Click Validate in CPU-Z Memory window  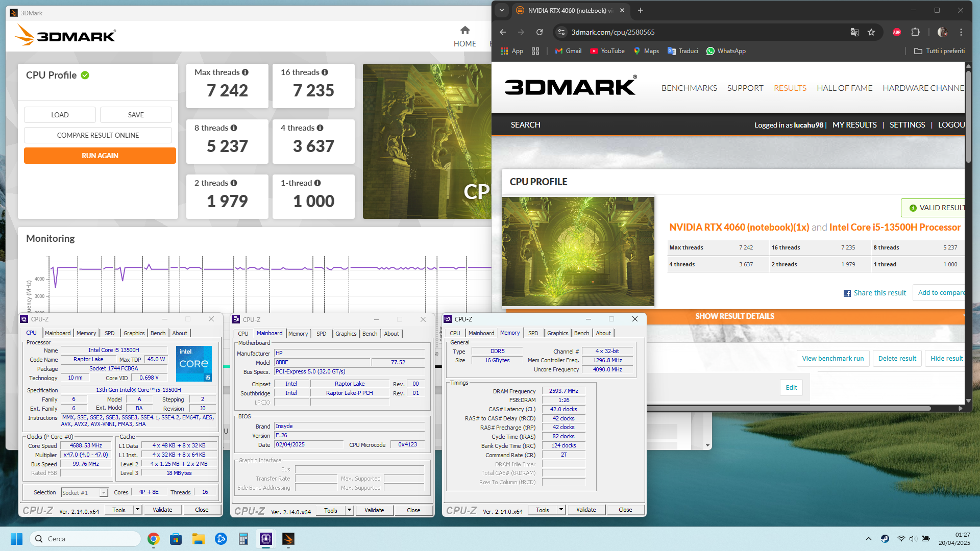pyautogui.click(x=586, y=510)
